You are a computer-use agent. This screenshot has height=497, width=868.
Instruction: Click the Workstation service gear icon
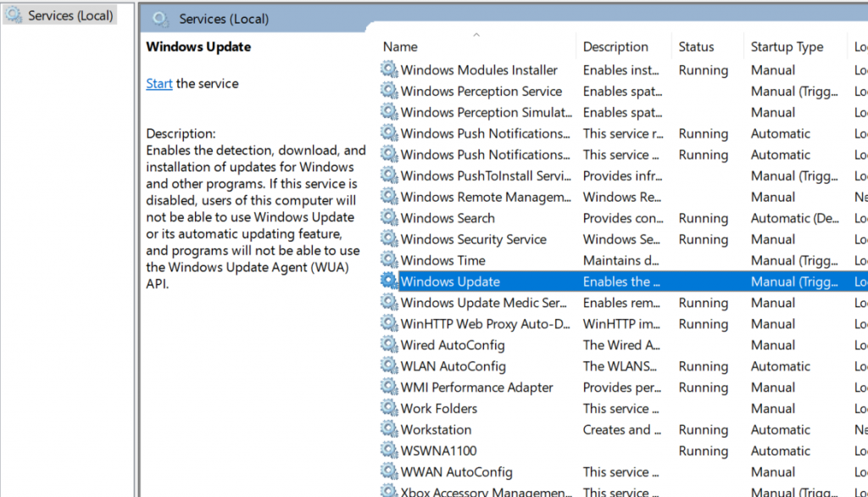coord(389,429)
